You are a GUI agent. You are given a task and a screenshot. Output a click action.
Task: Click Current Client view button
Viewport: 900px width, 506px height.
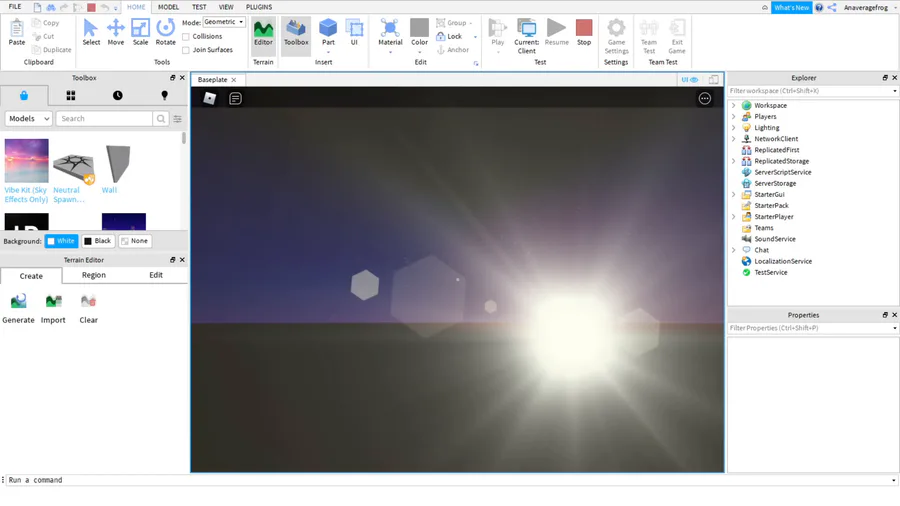526,36
